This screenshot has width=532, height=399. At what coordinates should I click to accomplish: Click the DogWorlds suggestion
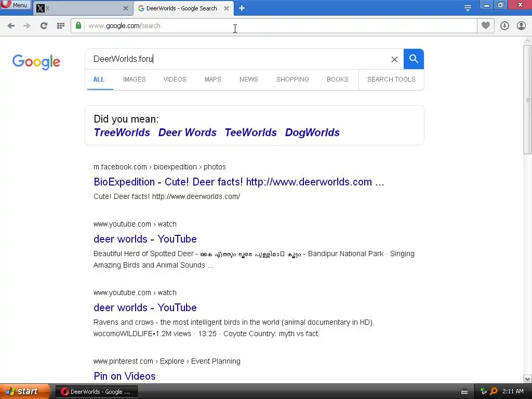(312, 132)
